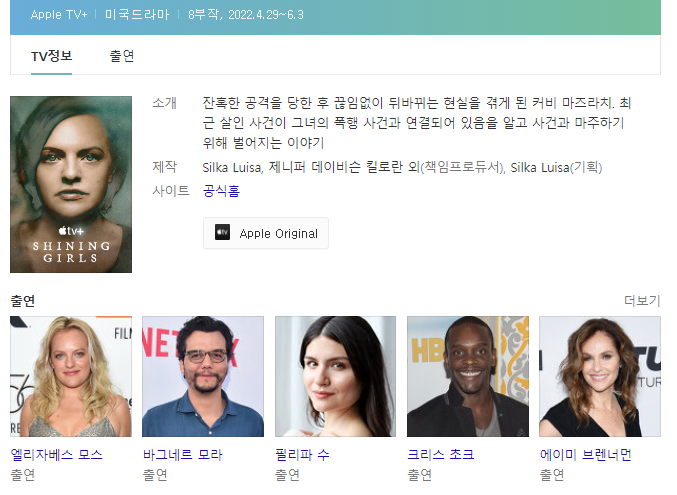Click the 바그네르 모라 name link

(182, 454)
